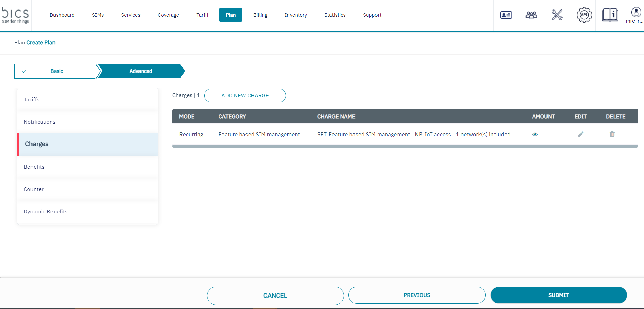Open the wrench and screwdriver tools icon

557,15
